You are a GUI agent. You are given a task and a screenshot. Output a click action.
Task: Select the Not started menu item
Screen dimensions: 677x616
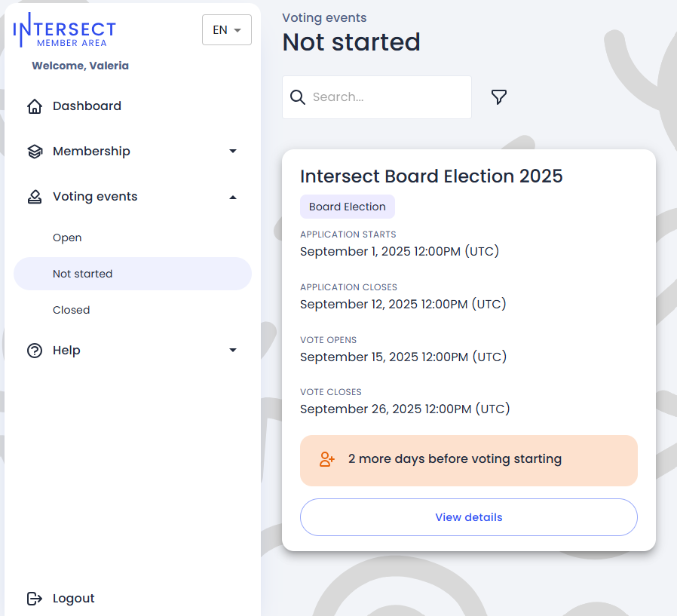(83, 274)
